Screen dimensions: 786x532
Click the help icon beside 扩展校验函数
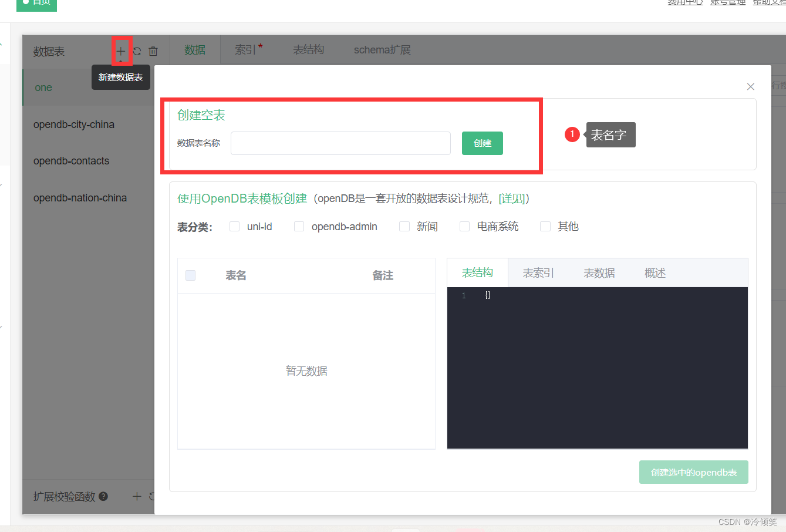point(103,496)
